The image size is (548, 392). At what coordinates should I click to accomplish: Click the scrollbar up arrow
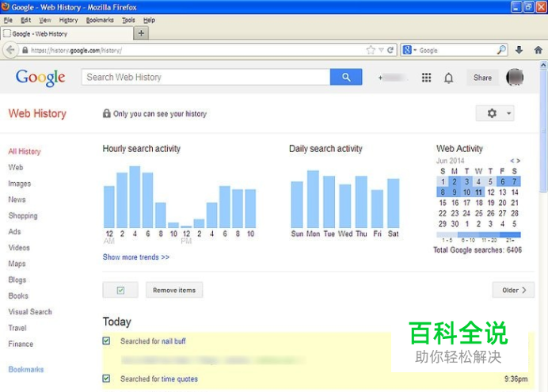tap(543, 65)
